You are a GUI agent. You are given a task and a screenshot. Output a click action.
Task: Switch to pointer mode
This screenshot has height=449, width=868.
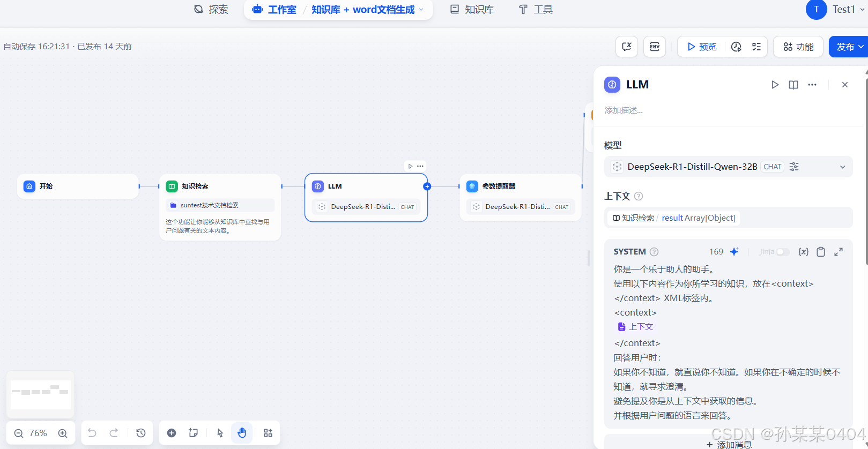point(220,433)
